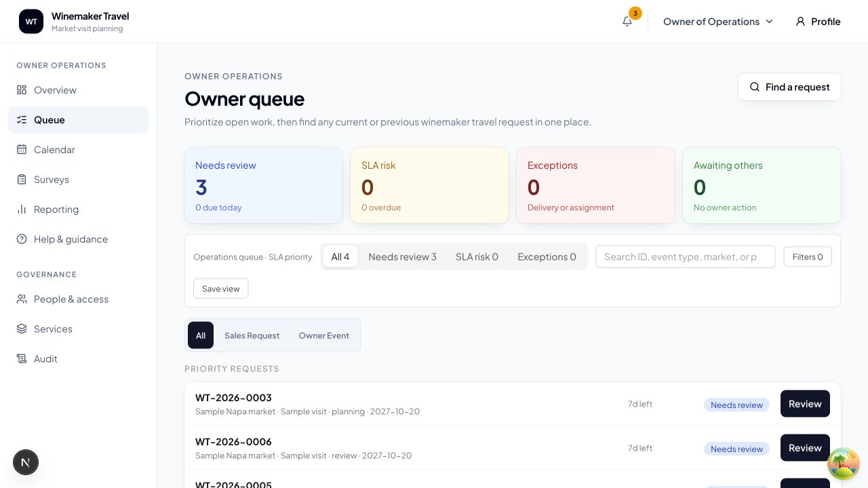Viewport: 868px width, 488px height.
Task: Click the Calendar icon in sidebar
Action: click(22, 150)
